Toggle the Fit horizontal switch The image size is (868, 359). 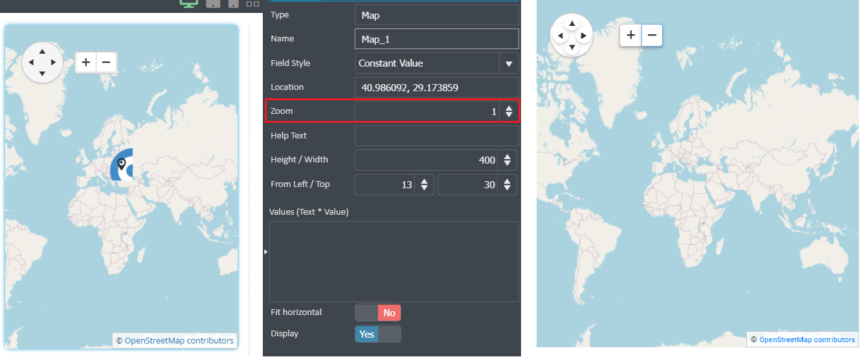click(x=378, y=313)
